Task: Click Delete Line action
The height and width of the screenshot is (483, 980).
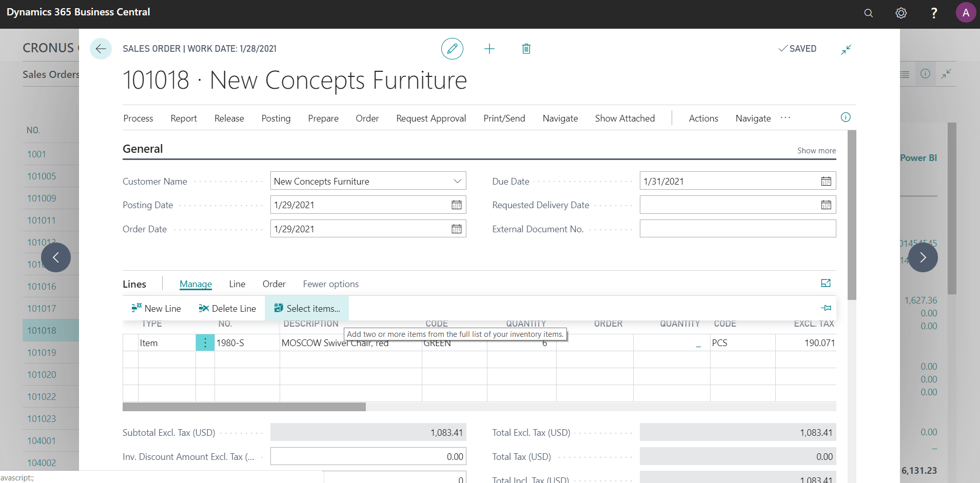Action: pos(227,308)
